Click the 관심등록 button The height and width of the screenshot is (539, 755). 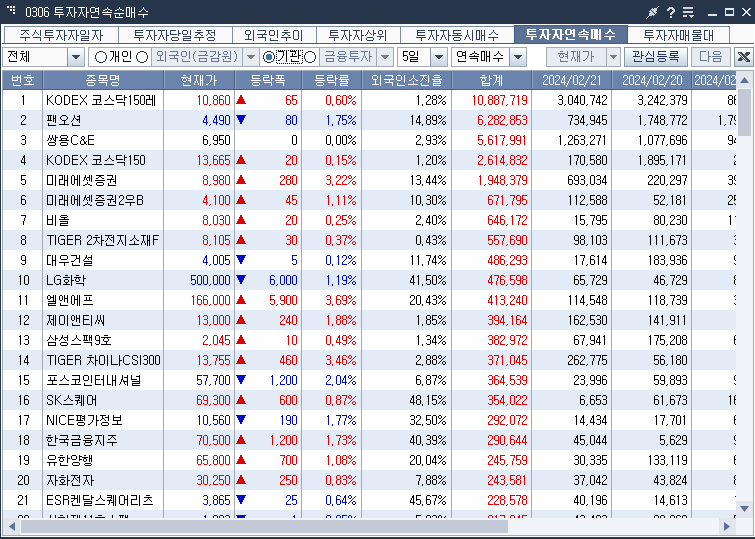pos(655,57)
